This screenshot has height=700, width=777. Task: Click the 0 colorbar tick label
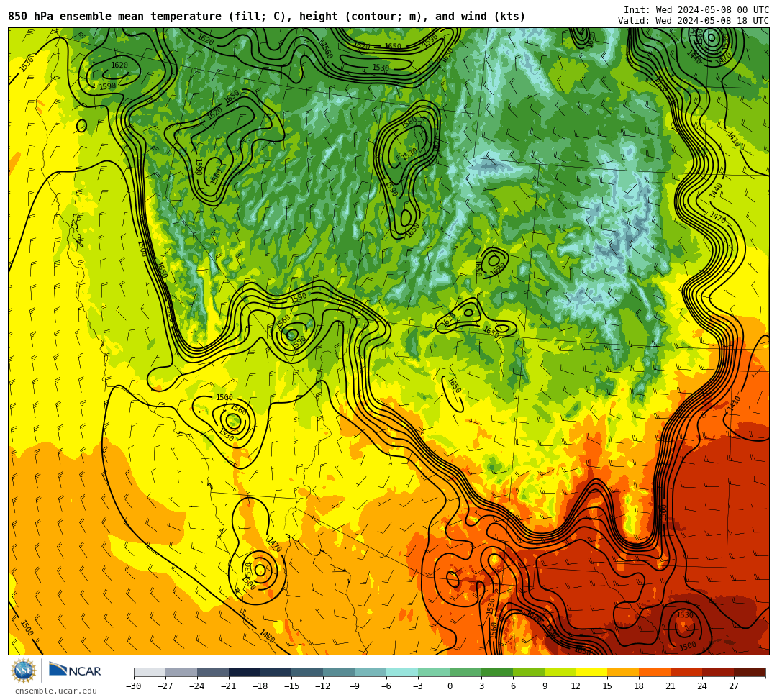coord(450,686)
